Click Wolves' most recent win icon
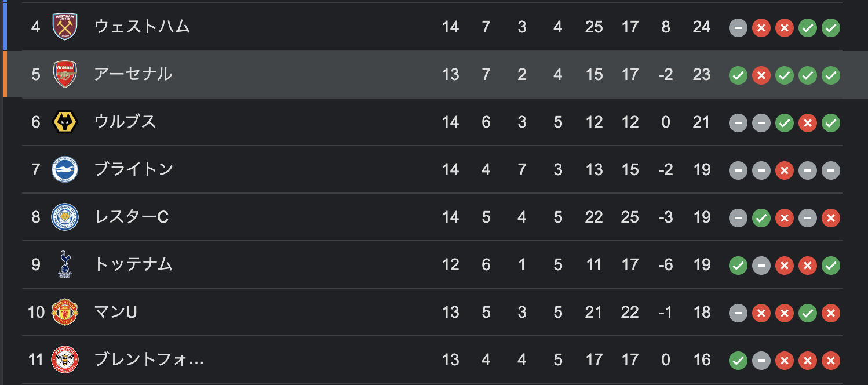This screenshot has height=385, width=868. [830, 122]
